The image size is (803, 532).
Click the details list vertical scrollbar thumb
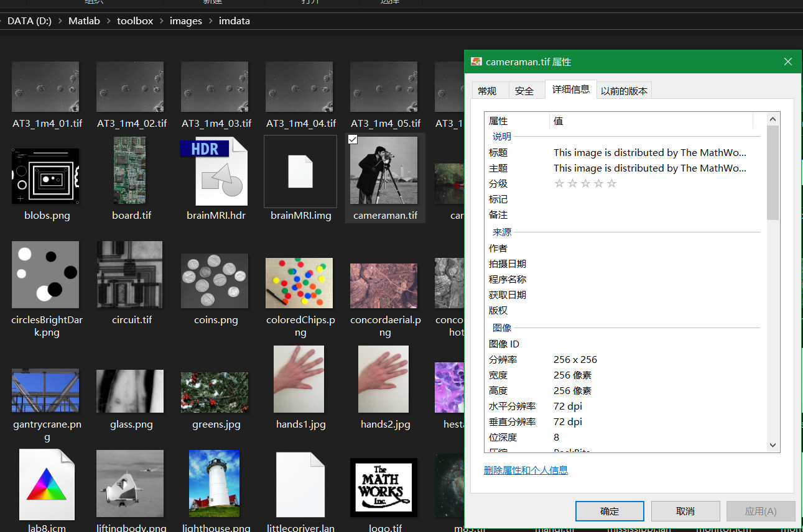(x=773, y=173)
